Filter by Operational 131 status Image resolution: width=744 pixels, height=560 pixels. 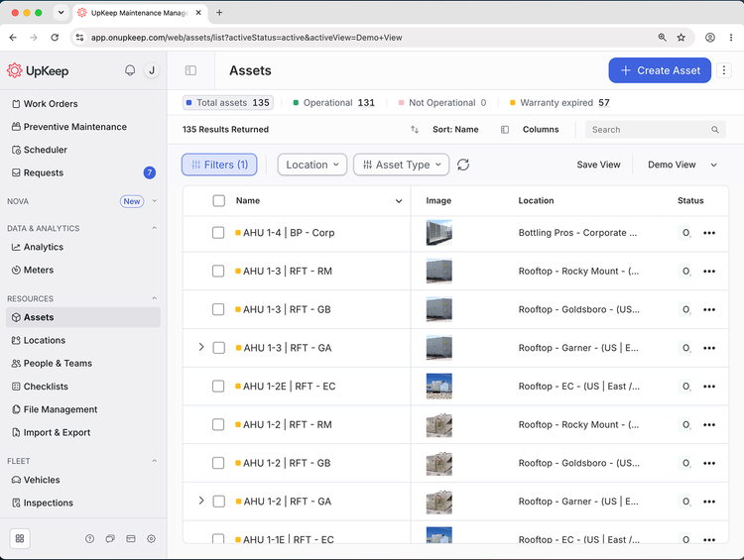[x=334, y=103]
